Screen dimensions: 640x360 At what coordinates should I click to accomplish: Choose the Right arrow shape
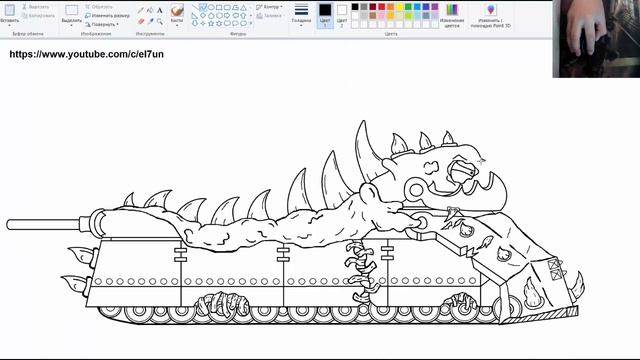227,16
